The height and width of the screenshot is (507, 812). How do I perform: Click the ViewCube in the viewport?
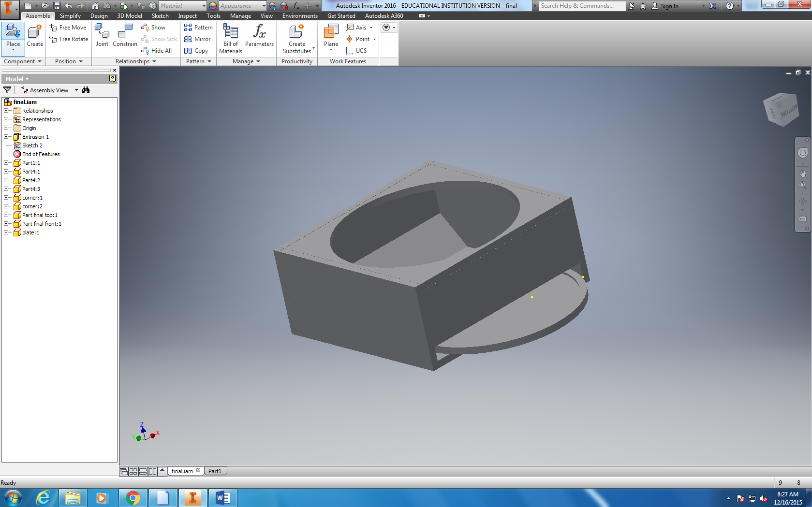[782, 109]
